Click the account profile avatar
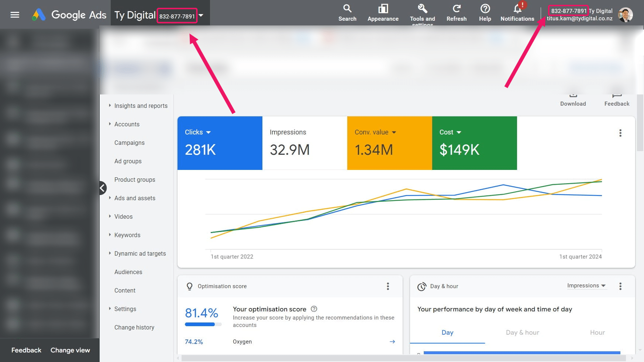 click(x=625, y=14)
